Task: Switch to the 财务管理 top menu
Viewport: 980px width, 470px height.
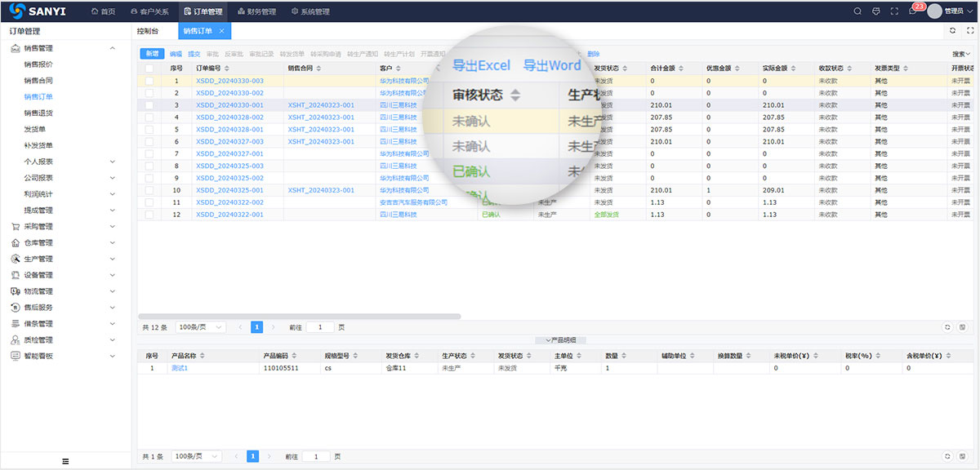Action: (x=256, y=11)
